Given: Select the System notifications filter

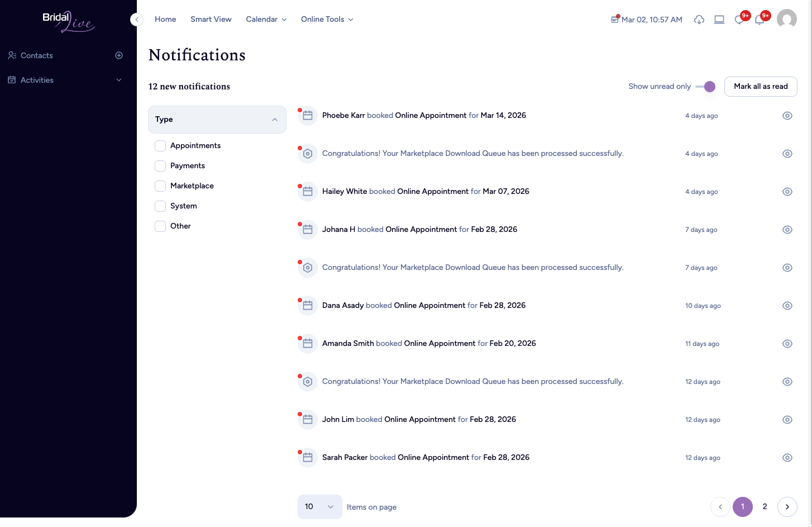Looking at the screenshot, I should (x=160, y=206).
